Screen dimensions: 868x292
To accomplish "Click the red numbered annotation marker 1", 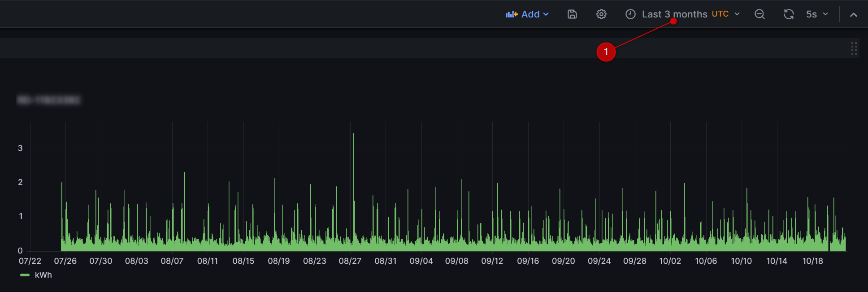I will pos(606,52).
